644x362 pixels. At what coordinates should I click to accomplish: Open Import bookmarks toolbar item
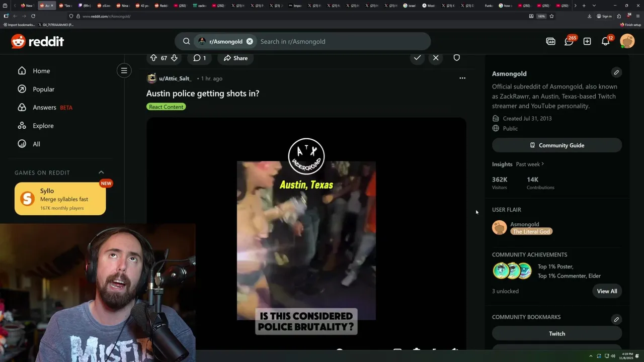coord(20,25)
